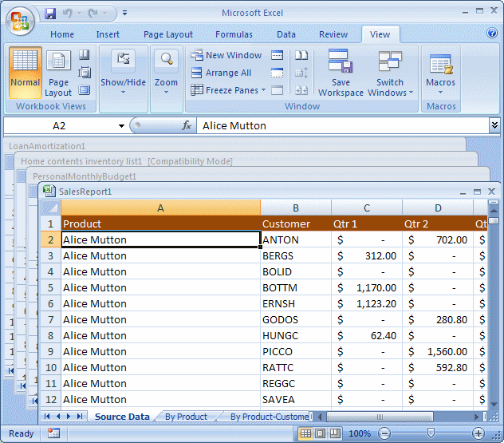Go to next sheet tab arrow

click(x=69, y=417)
